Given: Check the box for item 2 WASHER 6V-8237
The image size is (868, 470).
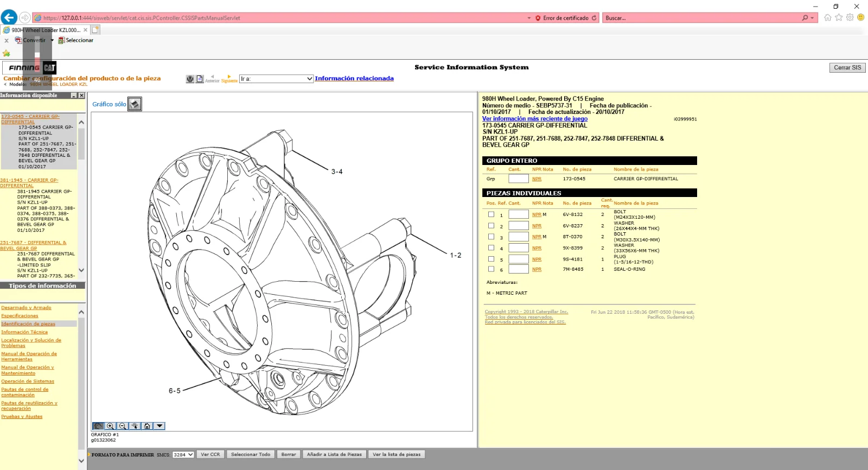Looking at the screenshot, I should (491, 226).
